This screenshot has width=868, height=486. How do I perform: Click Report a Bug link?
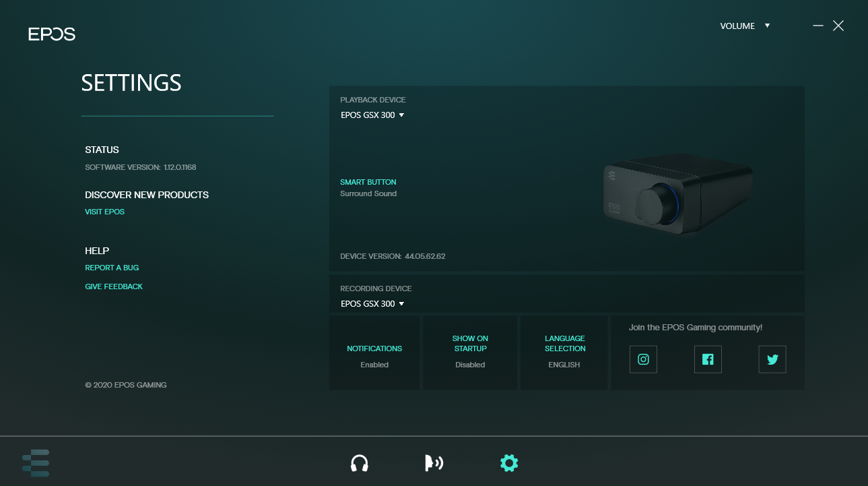(112, 268)
